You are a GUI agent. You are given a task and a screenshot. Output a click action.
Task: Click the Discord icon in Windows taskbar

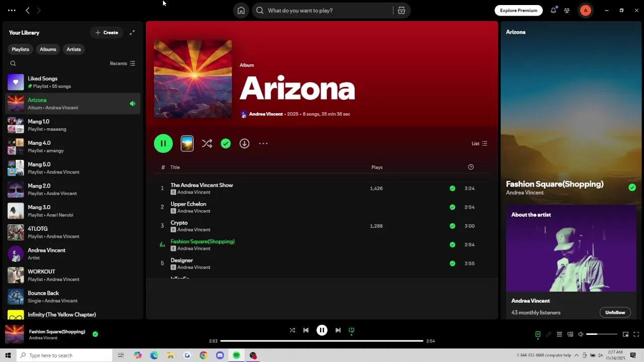point(220,355)
